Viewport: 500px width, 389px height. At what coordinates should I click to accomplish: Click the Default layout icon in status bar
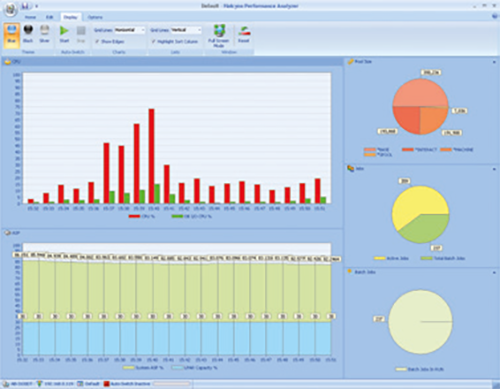(80, 384)
